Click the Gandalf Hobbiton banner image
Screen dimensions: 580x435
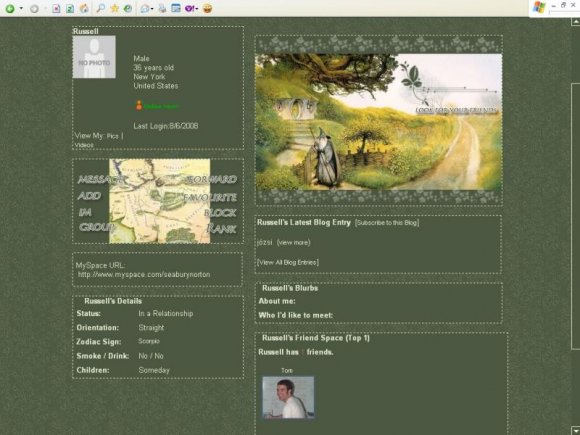tap(378, 122)
